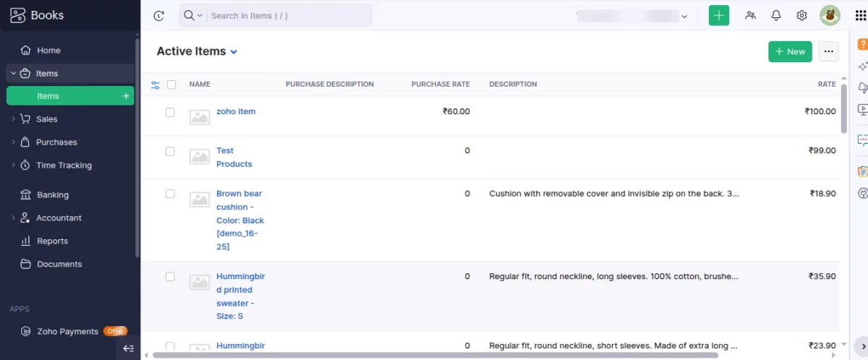The image size is (868, 360).
Task: Expand the Sales sidebar section
Action: tap(13, 119)
